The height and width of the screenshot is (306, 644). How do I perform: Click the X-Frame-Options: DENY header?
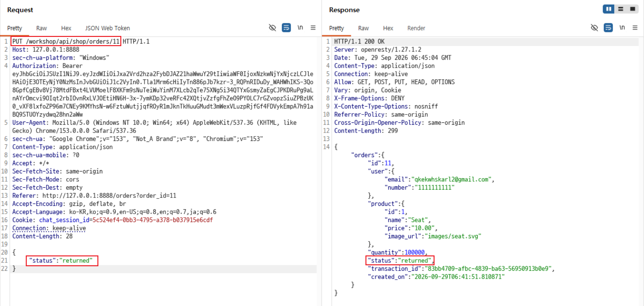click(369, 98)
